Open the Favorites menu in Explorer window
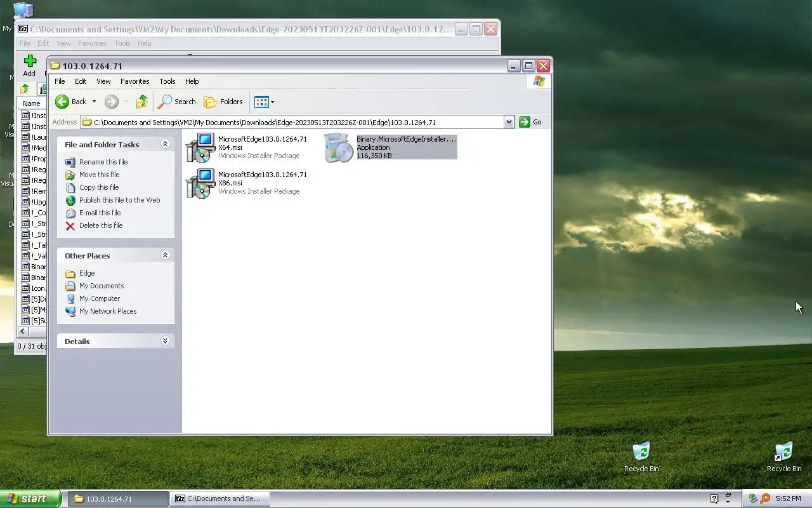 click(x=135, y=81)
